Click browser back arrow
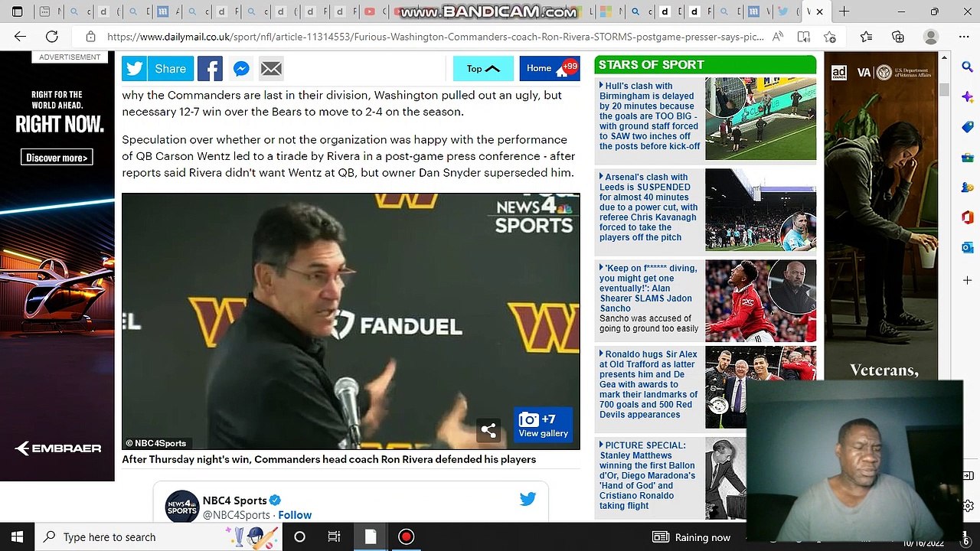 coord(20,37)
